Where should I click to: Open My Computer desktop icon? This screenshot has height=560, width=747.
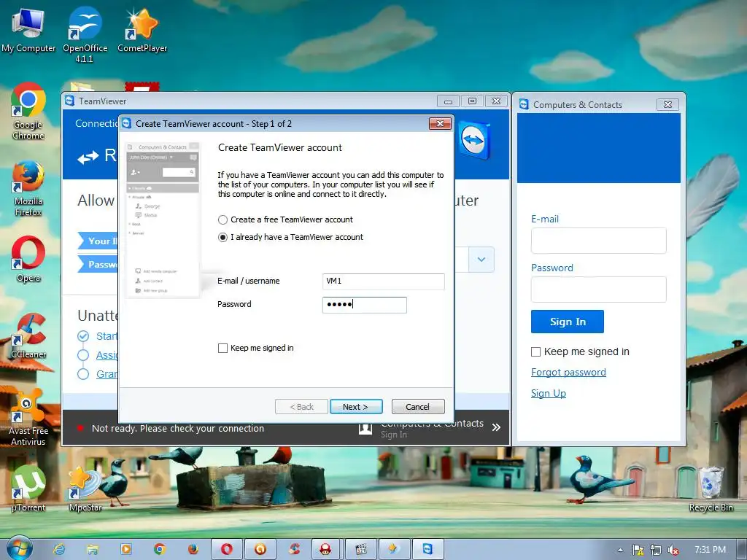pyautogui.click(x=28, y=29)
